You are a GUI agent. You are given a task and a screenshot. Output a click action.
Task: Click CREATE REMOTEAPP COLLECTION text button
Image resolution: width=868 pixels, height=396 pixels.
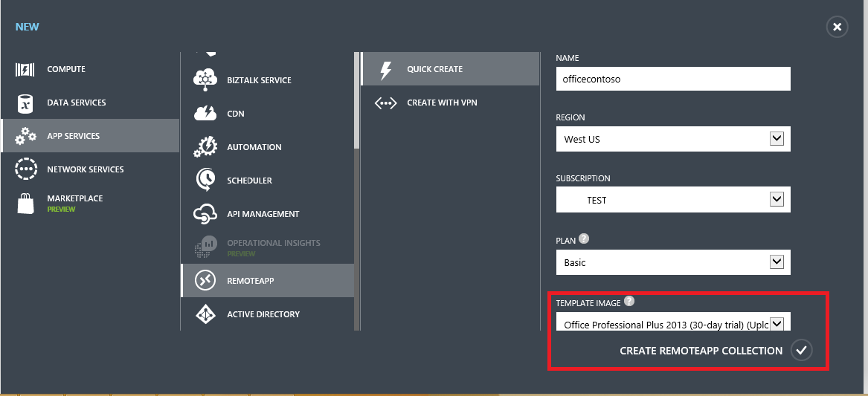click(701, 351)
